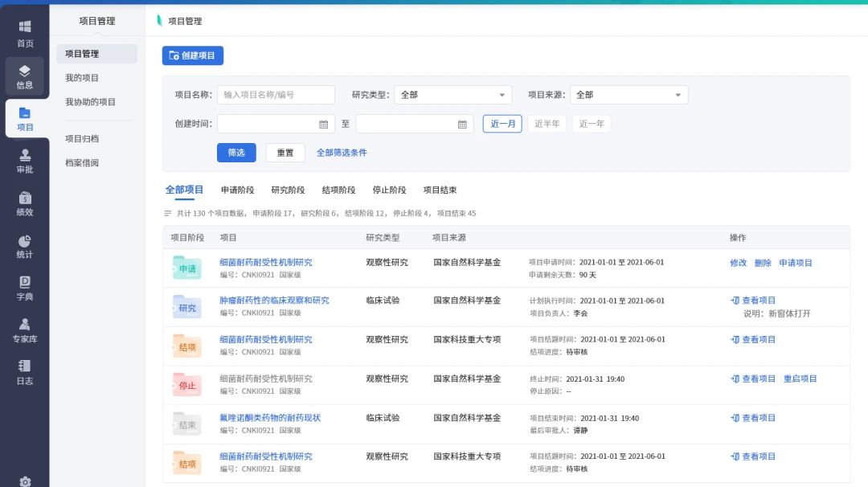The width and height of the screenshot is (868, 487).
Task: Click the 项目阶段 column header
Action: 187,237
